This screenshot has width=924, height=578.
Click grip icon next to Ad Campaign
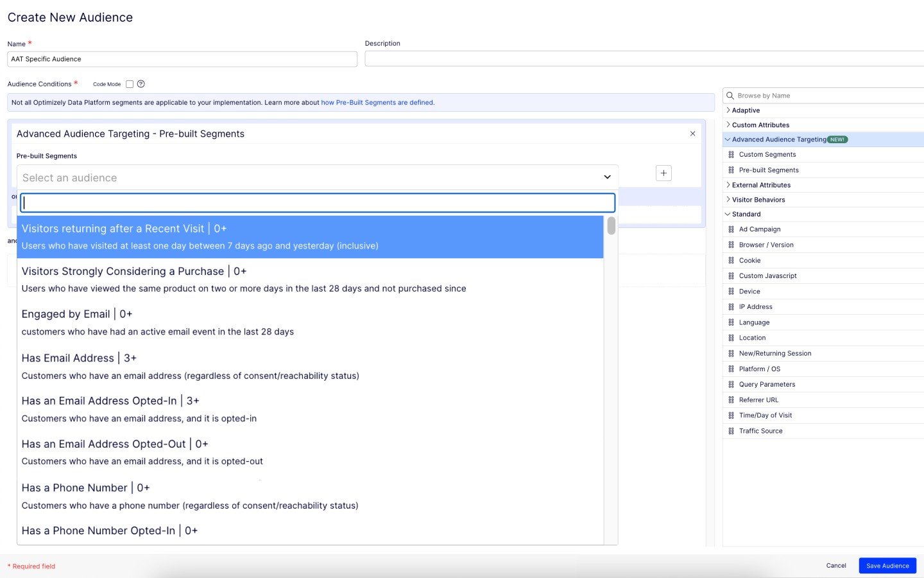(731, 229)
